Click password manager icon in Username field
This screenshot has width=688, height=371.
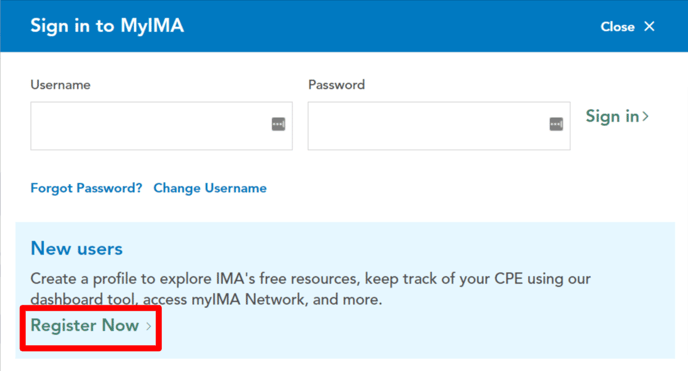278,124
